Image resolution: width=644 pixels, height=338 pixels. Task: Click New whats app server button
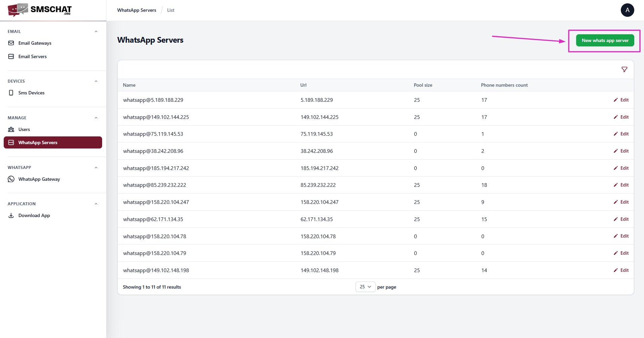click(x=605, y=40)
